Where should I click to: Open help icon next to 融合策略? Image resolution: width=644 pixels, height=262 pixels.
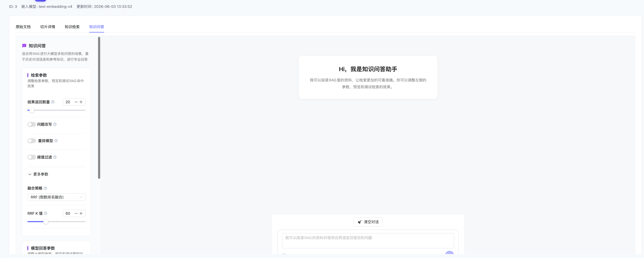(45, 188)
